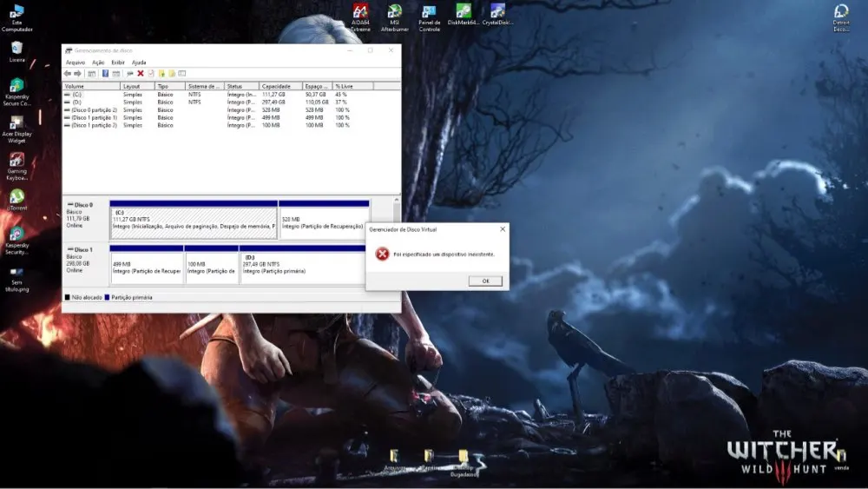Sort by the Status column header

pyautogui.click(x=242, y=86)
